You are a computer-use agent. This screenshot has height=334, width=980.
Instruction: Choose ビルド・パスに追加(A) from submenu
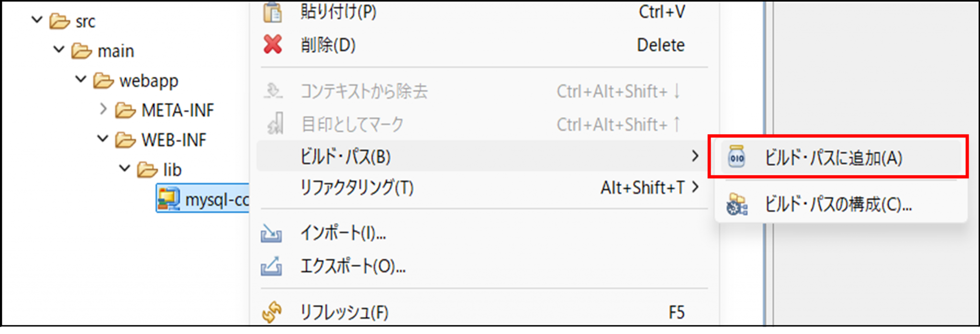(833, 158)
